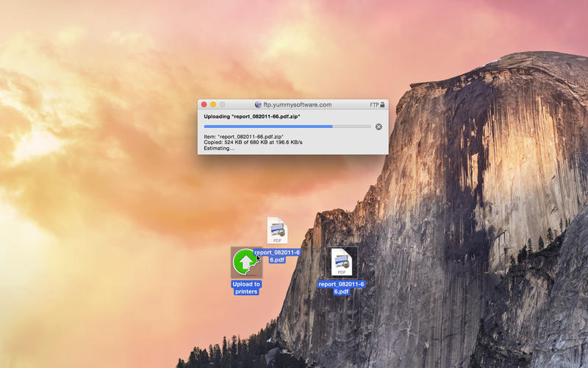The height and width of the screenshot is (368, 588).
Task: Click the "Upload to printers" label
Action: pyautogui.click(x=246, y=288)
